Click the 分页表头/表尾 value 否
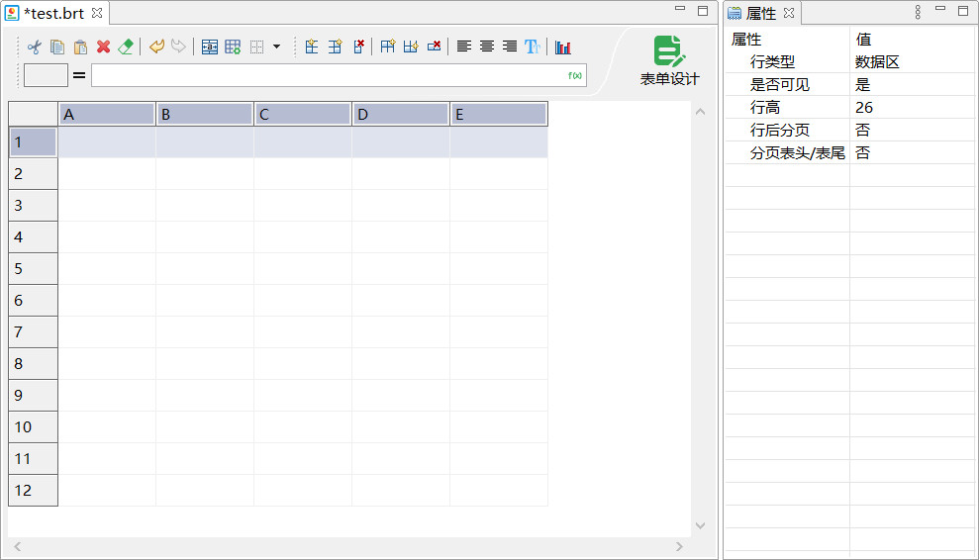Screen dimensions: 979x560 tap(863, 153)
